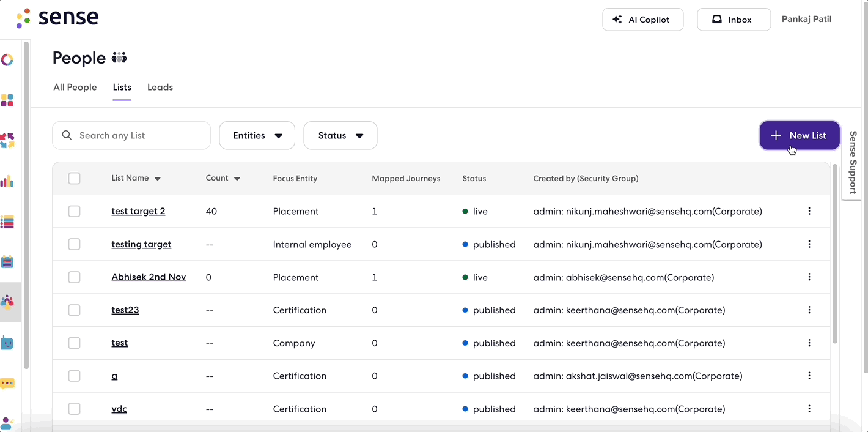Select checkbox for Abhisek 2nd Nov
This screenshot has width=868, height=432.
point(74,277)
